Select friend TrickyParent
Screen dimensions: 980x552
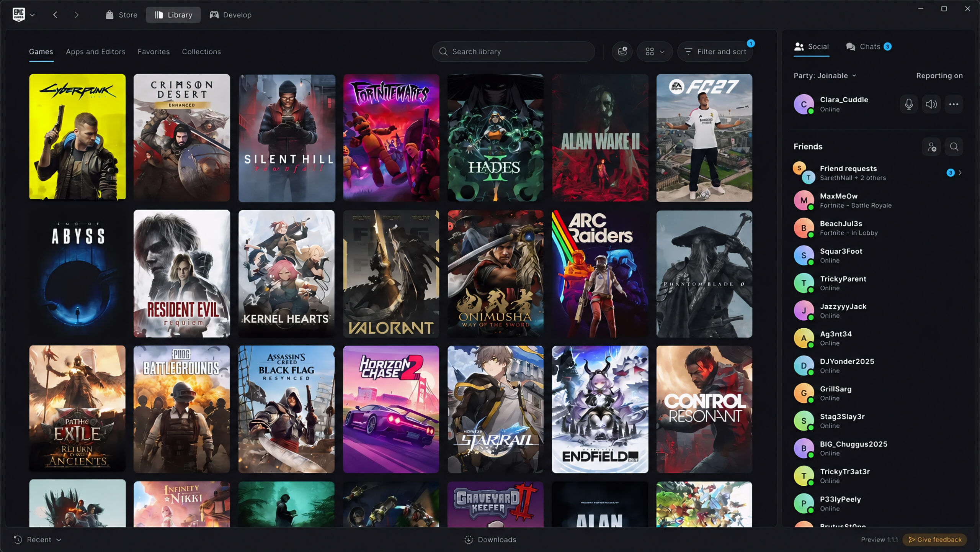point(877,283)
